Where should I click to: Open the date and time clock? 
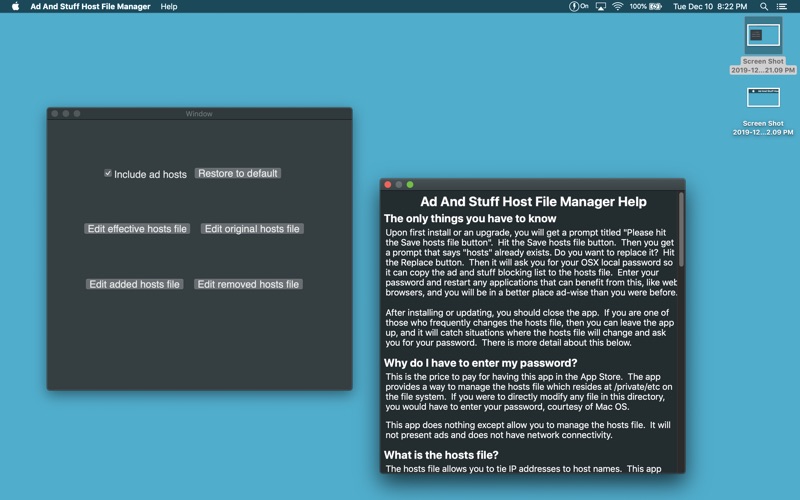click(710, 7)
